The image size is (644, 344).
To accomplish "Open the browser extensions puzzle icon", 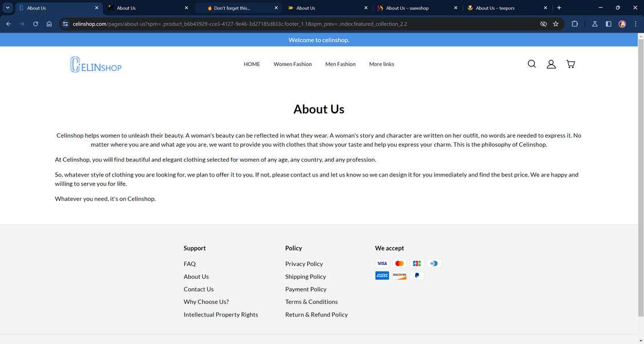I will (574, 23).
